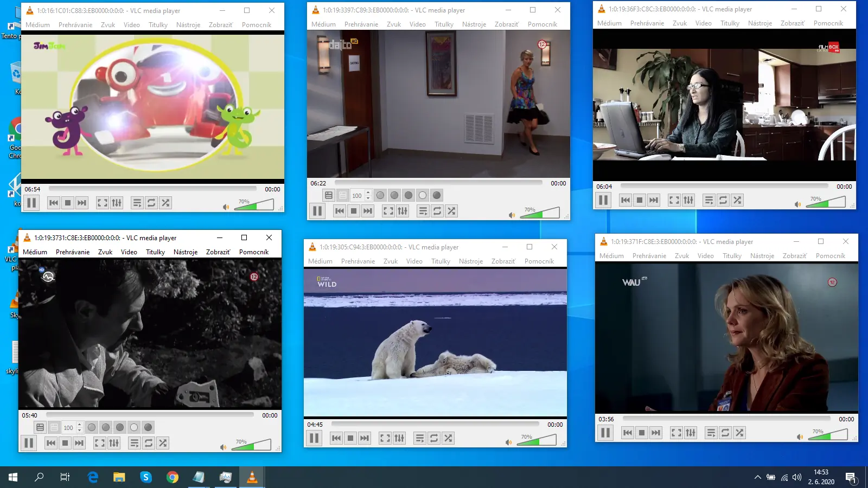Image resolution: width=868 pixels, height=488 pixels.
Task: Toggle random playback in the daito window
Action: click(451, 211)
